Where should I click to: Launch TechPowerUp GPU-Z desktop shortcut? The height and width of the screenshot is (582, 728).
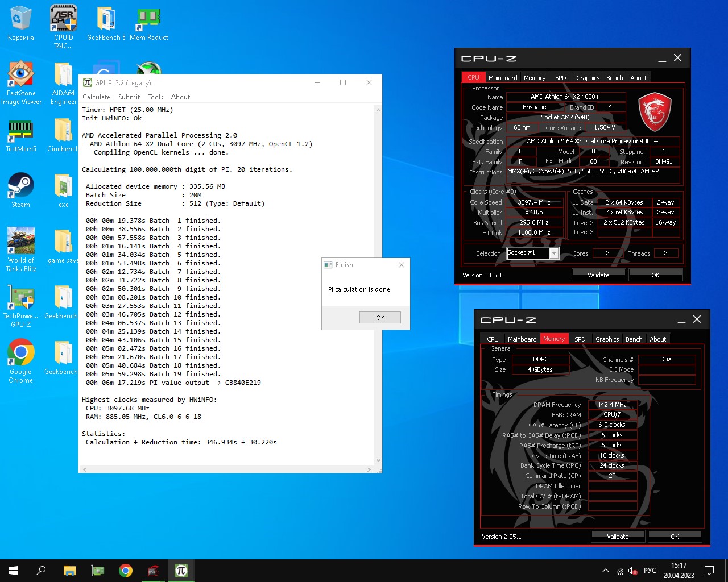pos(20,306)
